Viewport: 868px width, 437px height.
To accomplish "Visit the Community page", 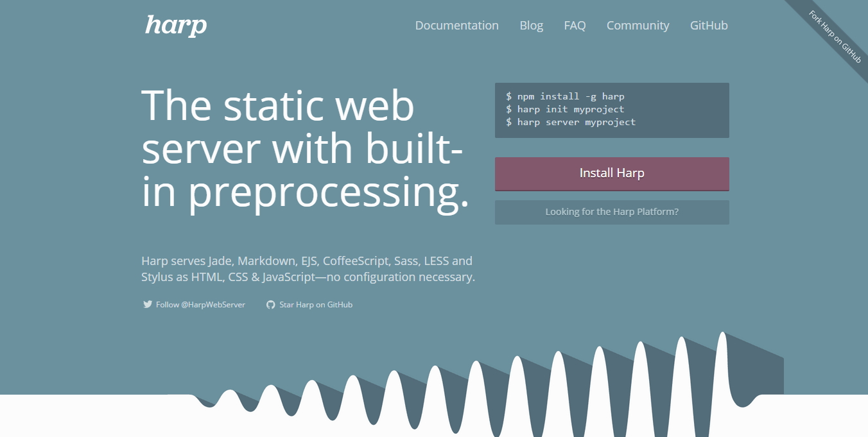I will point(638,26).
